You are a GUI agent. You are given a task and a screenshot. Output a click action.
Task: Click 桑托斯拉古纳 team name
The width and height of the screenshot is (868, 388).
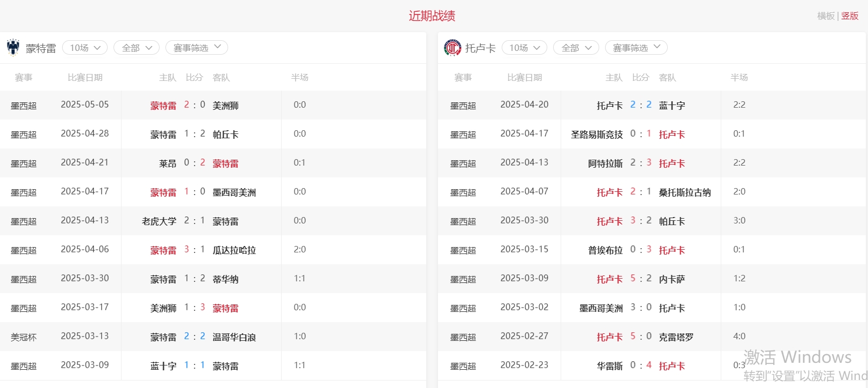(x=684, y=192)
